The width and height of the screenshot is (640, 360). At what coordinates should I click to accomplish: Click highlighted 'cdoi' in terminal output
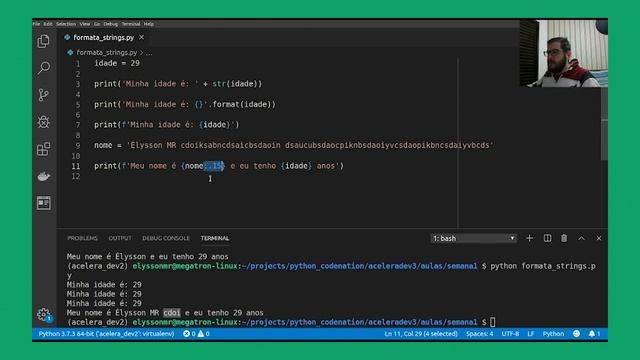(x=172, y=313)
